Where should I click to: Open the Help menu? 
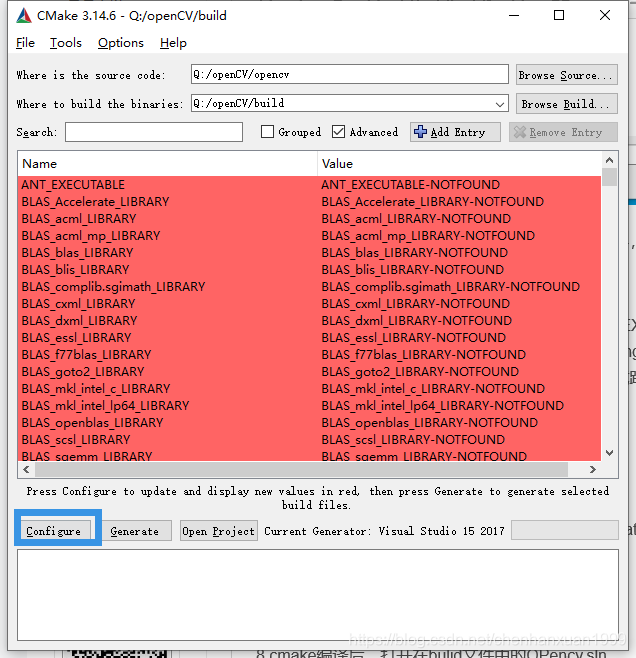173,43
